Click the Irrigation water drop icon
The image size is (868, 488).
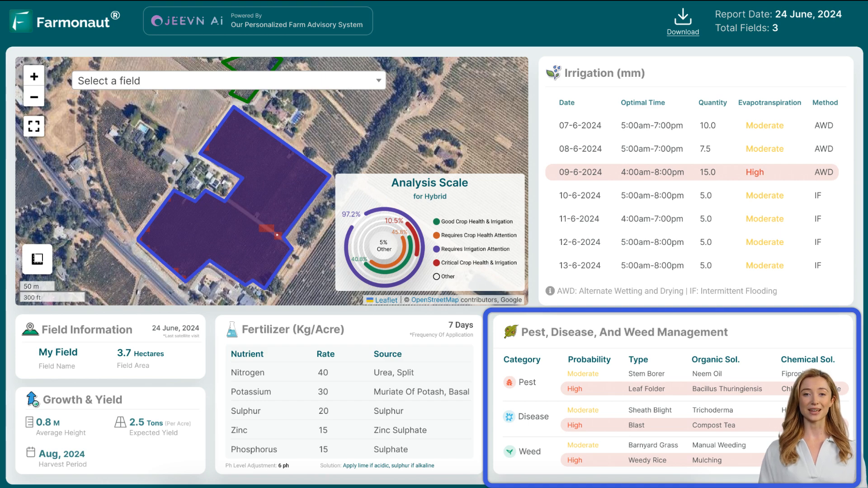[x=552, y=73]
